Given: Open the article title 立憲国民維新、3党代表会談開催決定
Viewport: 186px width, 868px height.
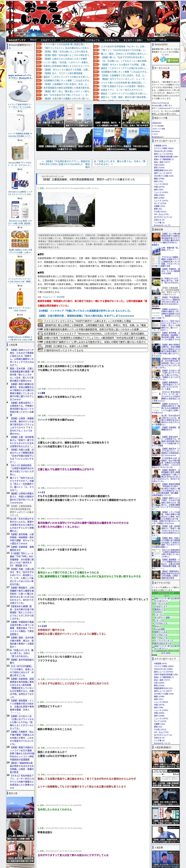Looking at the screenshot, I should tap(89, 179).
